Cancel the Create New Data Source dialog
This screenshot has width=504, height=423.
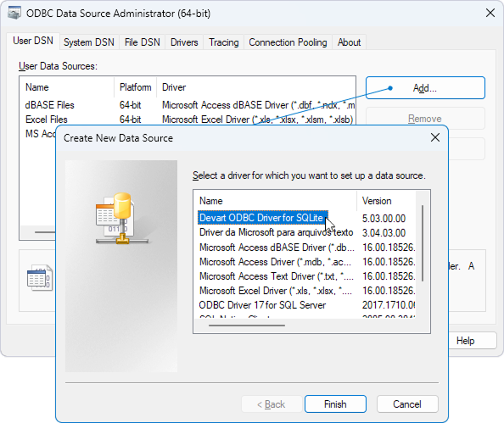407,404
